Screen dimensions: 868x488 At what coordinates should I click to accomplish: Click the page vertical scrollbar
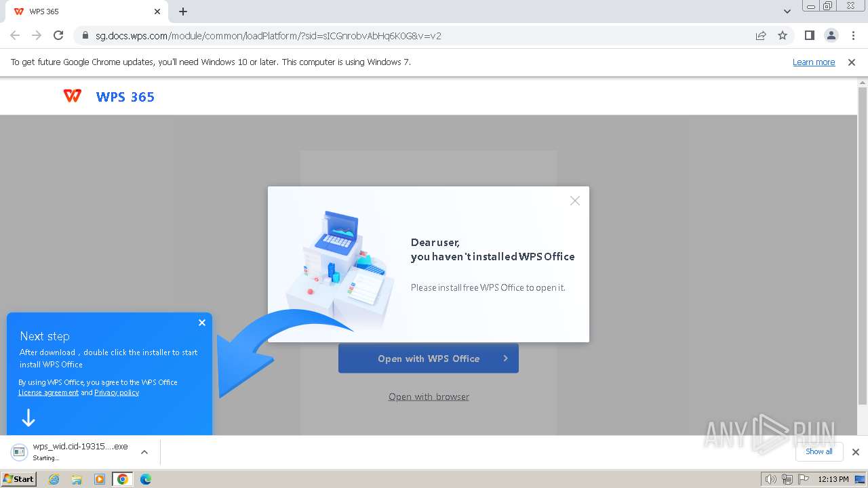click(863, 246)
